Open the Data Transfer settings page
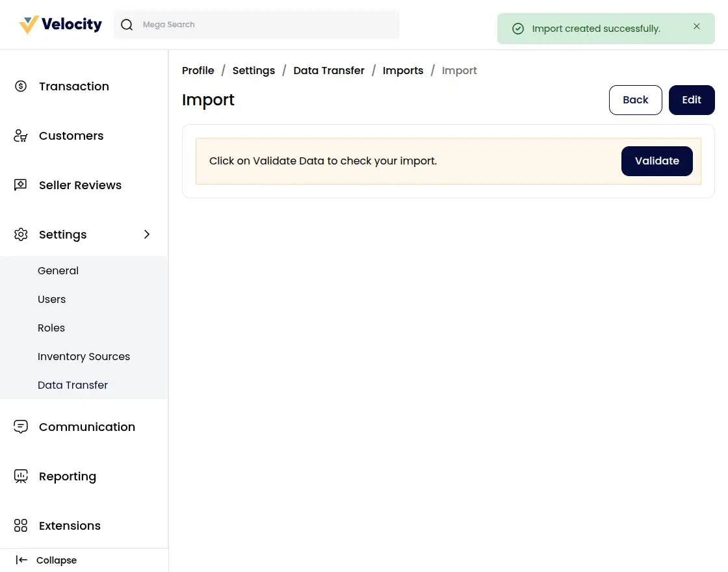728x572 pixels. [73, 385]
